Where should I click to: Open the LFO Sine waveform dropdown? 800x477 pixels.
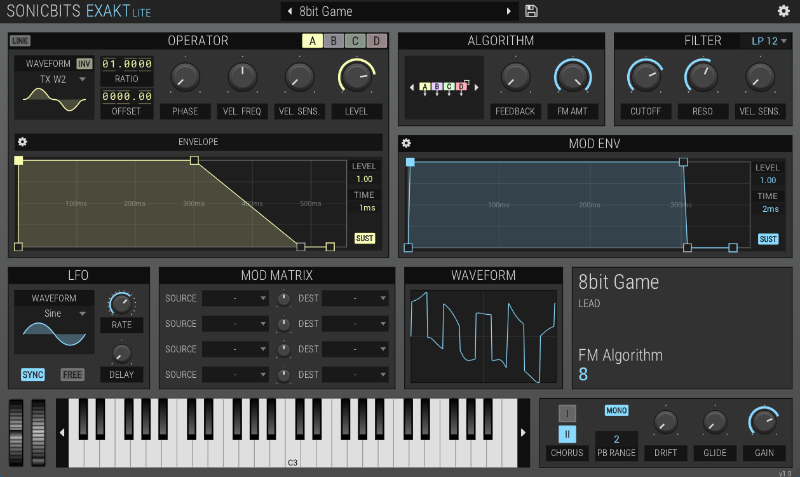point(55,313)
